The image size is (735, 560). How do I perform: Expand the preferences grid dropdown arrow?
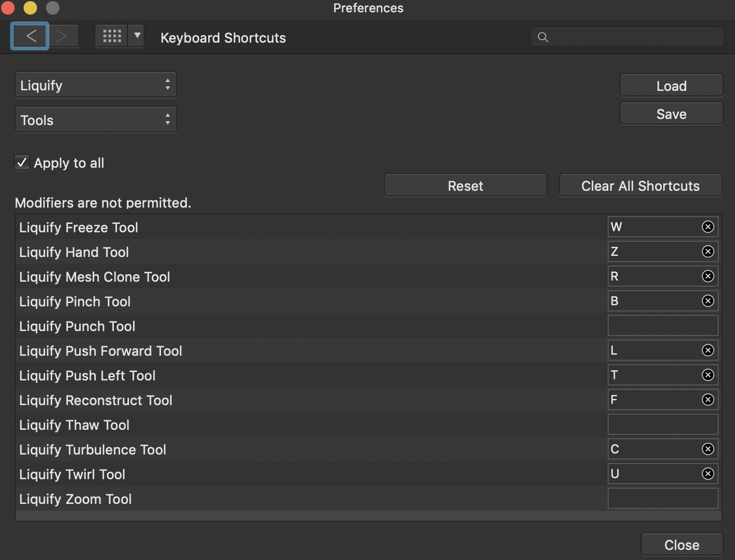coord(137,36)
